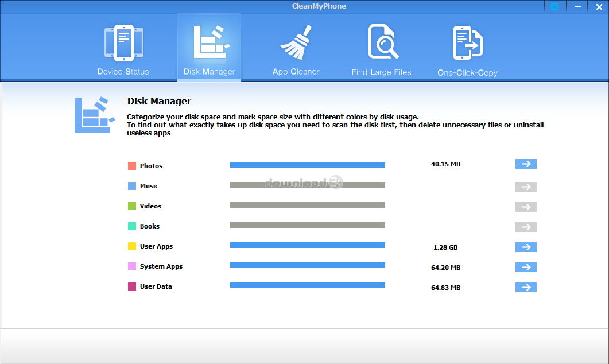Click the arrow button for Photos
Screen dimensions: 609x364
(526, 164)
